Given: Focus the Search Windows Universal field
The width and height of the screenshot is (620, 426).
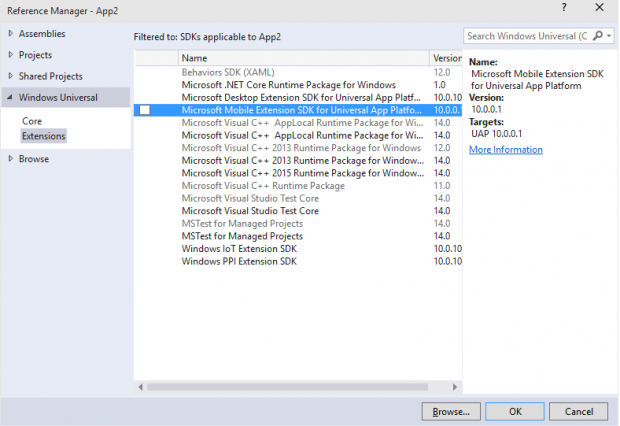Looking at the screenshot, I should 528,36.
